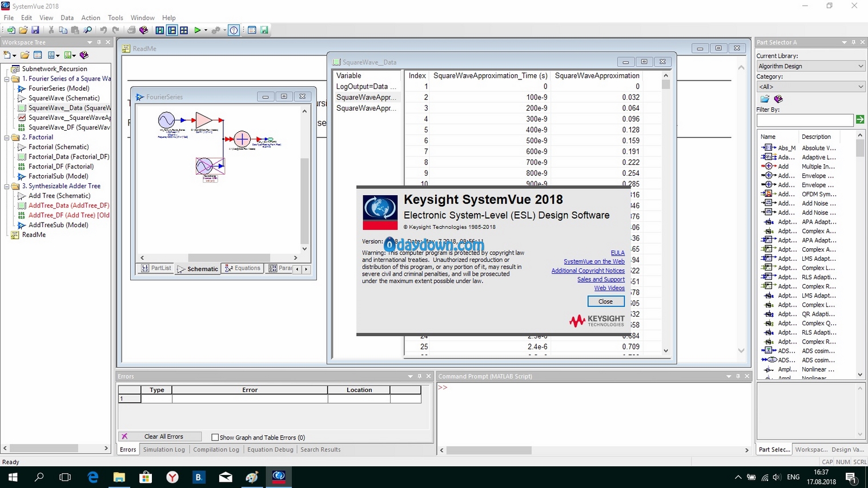This screenshot has width=868, height=488.
Task: Click the pin icon of Workspace Tree panel
Action: (x=99, y=42)
